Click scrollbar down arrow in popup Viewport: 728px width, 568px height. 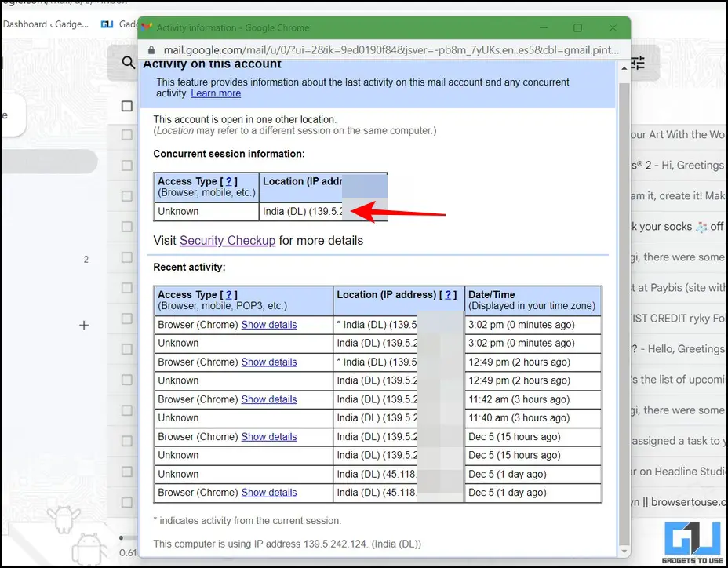pos(624,552)
